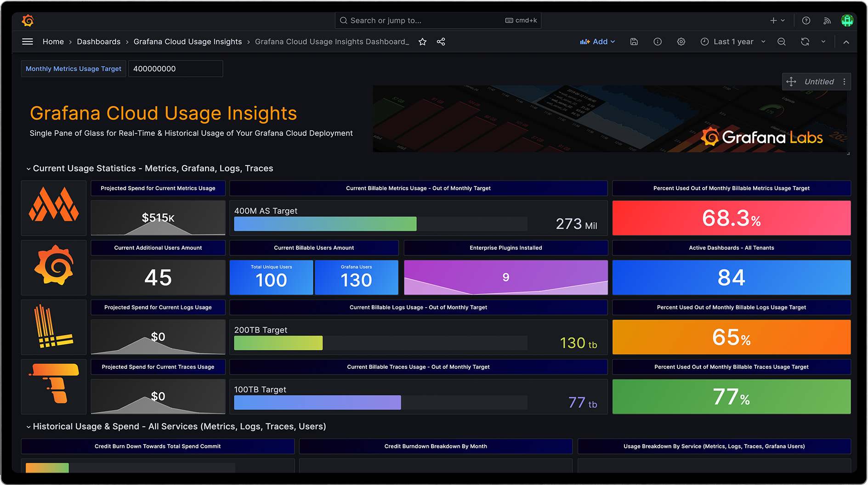Open the help question mark icon
Screen dimensions: 868x485
click(806, 20)
